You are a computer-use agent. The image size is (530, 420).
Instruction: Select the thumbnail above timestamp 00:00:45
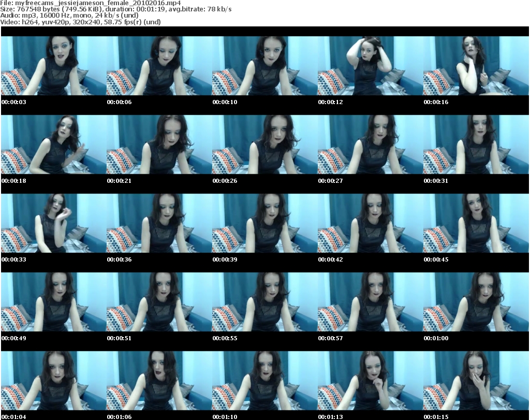click(476, 223)
